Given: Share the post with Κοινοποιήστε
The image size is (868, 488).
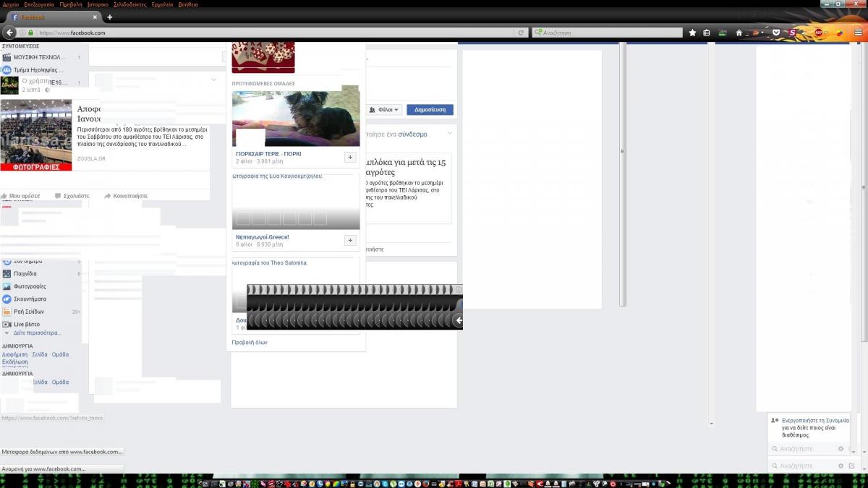Looking at the screenshot, I should click(127, 196).
